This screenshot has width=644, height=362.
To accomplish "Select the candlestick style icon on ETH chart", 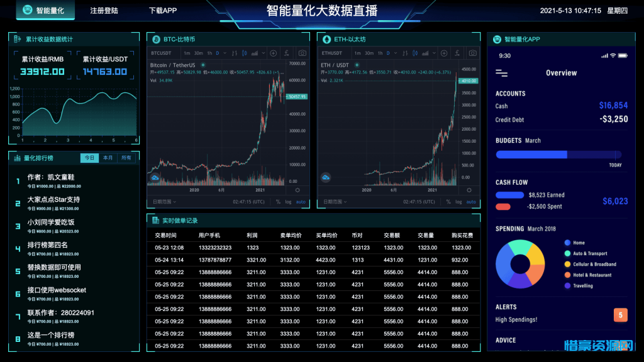I will [415, 53].
